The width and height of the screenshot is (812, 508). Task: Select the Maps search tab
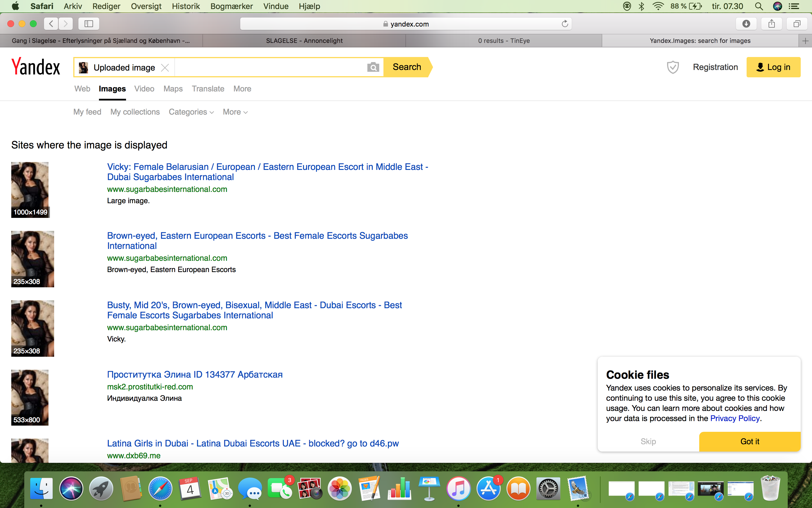[x=173, y=89]
